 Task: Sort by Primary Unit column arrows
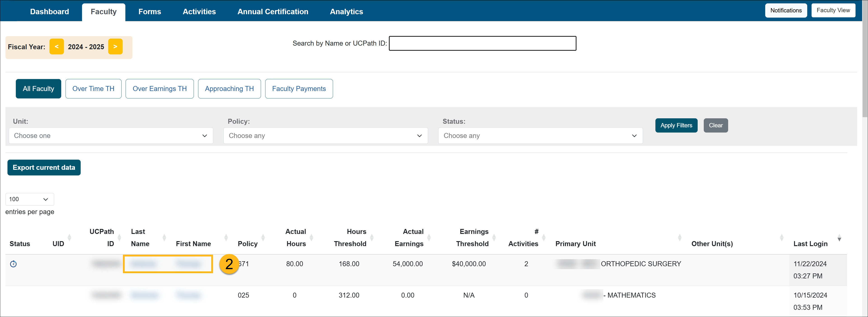coord(679,238)
